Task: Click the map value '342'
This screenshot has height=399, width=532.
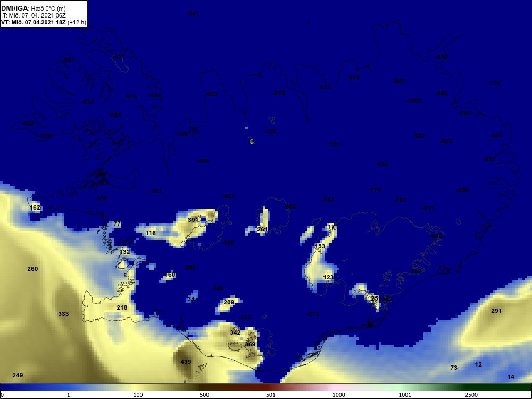Action: tap(235, 332)
